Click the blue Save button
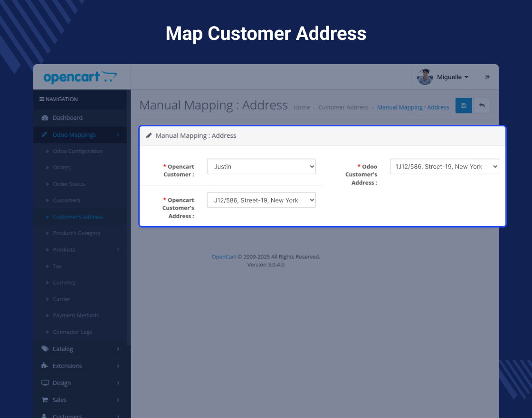The width and height of the screenshot is (532, 418). click(x=464, y=105)
